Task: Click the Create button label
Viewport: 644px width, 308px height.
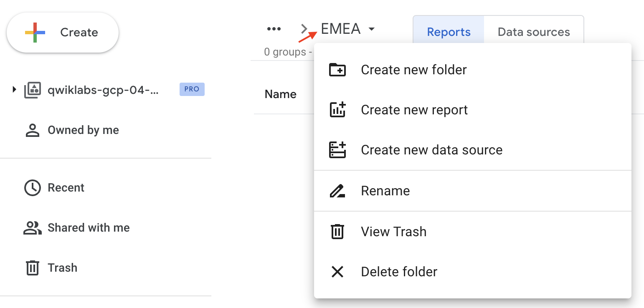Action: point(79,33)
